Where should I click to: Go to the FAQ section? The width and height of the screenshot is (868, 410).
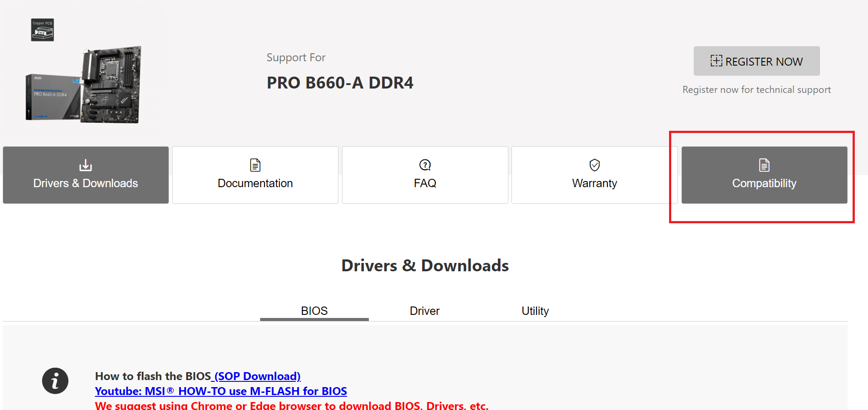(x=425, y=175)
